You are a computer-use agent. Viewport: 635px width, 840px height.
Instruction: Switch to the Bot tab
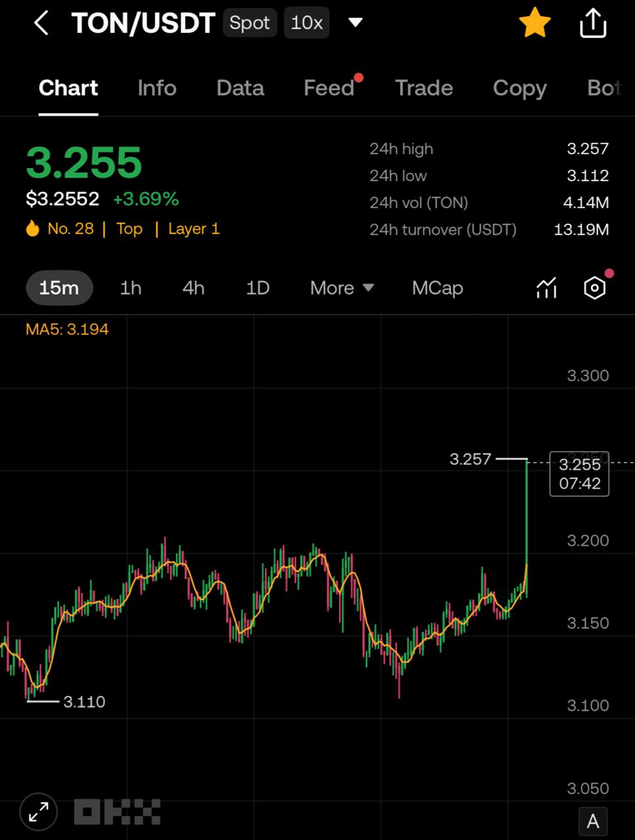pos(604,88)
